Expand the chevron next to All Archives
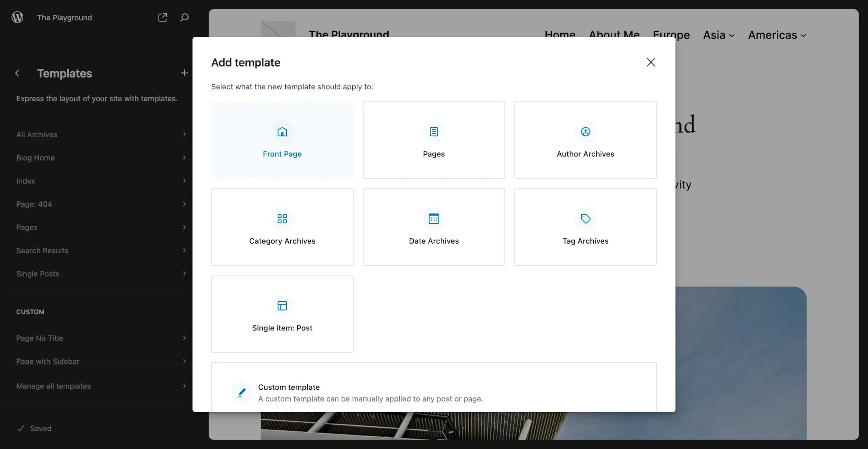The image size is (868, 449). coord(184,134)
